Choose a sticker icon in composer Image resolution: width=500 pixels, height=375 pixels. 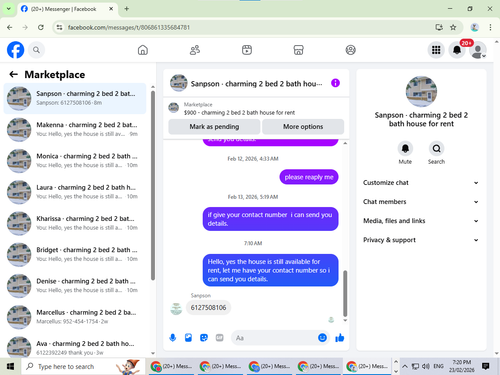tap(204, 338)
